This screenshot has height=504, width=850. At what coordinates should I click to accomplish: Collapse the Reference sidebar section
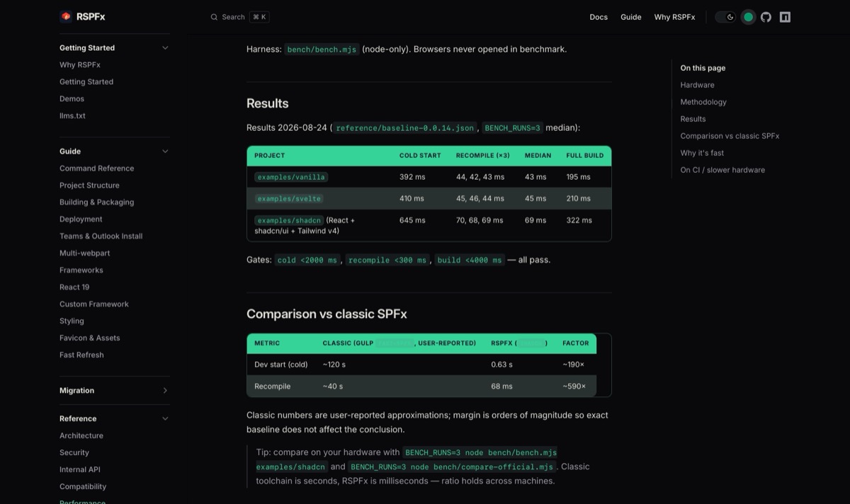165,419
